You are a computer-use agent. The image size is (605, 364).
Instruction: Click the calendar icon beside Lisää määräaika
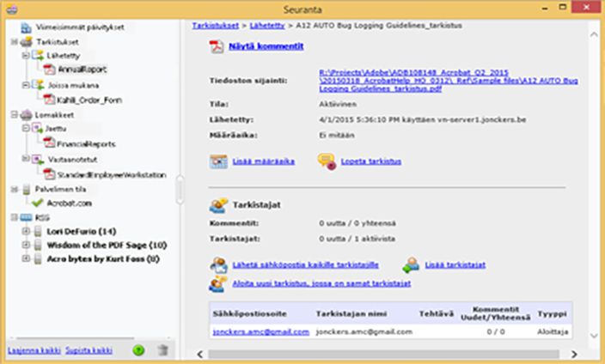pyautogui.click(x=218, y=161)
